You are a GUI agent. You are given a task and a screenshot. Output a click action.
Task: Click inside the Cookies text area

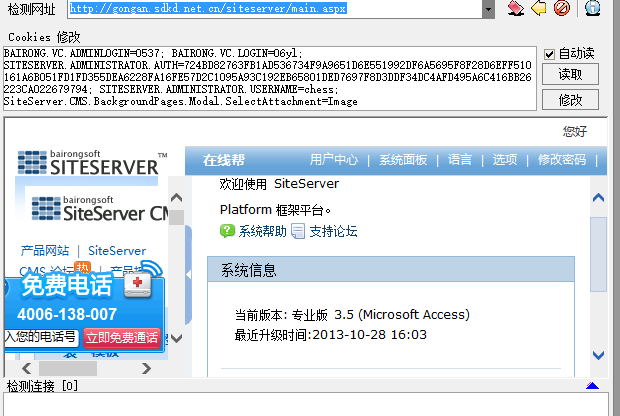point(270,78)
